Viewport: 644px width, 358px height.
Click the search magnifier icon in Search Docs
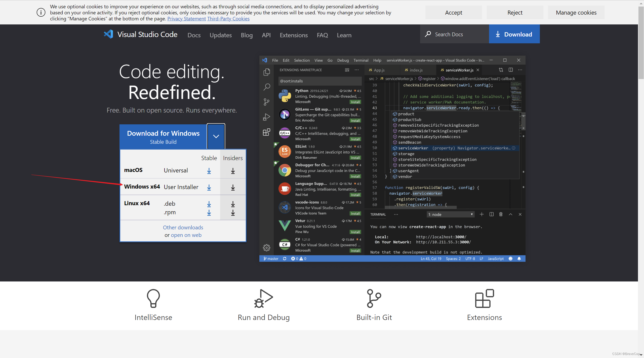pos(428,34)
